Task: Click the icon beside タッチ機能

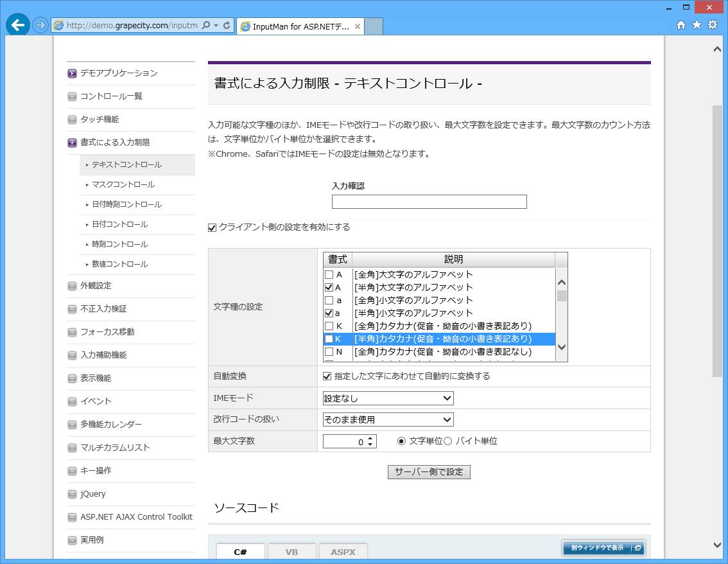Action: (x=72, y=120)
